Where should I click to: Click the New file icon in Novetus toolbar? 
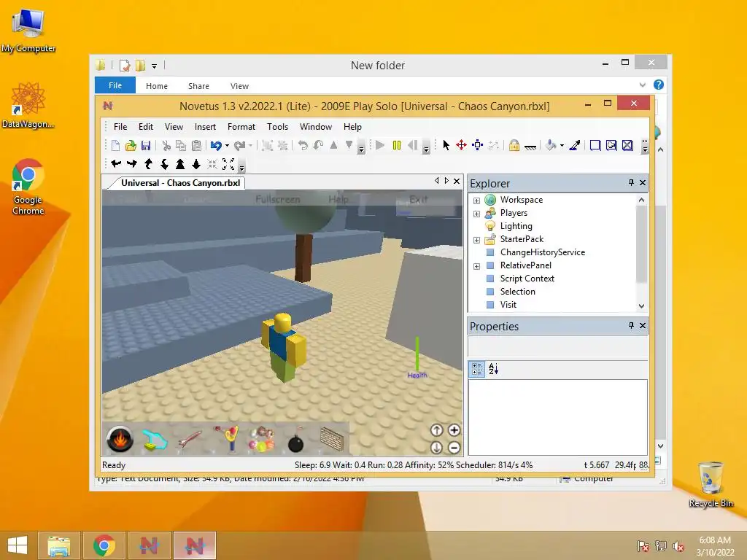coord(115,145)
